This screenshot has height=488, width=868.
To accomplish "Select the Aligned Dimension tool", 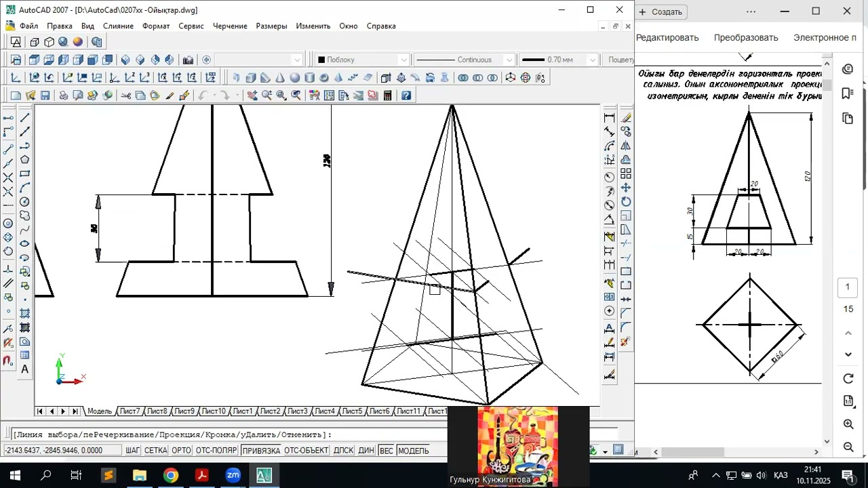I will click(610, 132).
